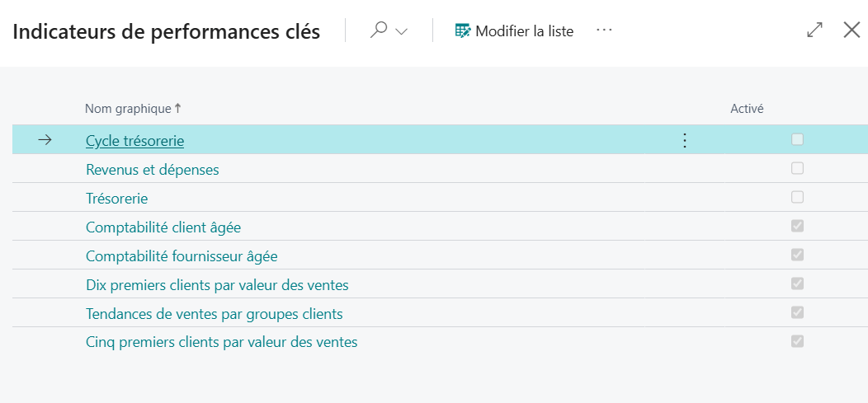868x403 pixels.
Task: Sort by the Nom graphique column header
Action: pyautogui.click(x=132, y=109)
